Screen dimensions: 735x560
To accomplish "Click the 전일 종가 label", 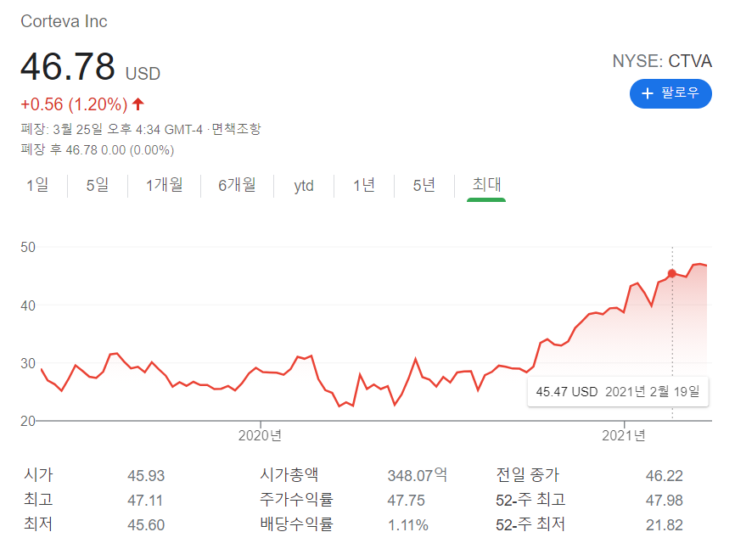I will [528, 475].
